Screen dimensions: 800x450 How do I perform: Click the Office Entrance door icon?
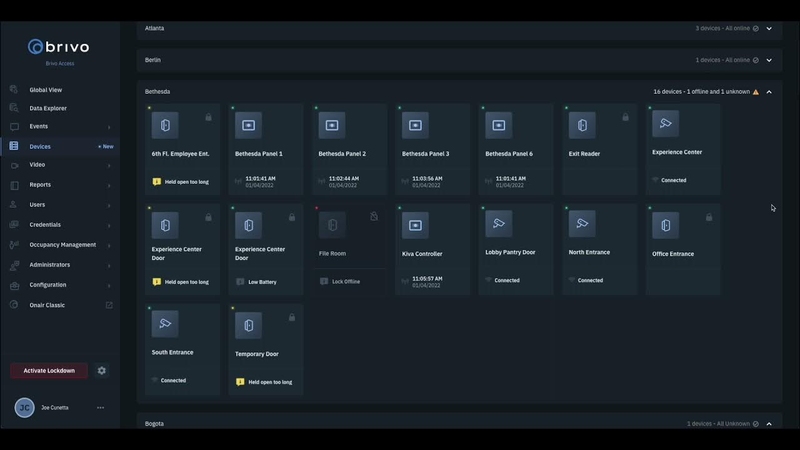coord(665,225)
